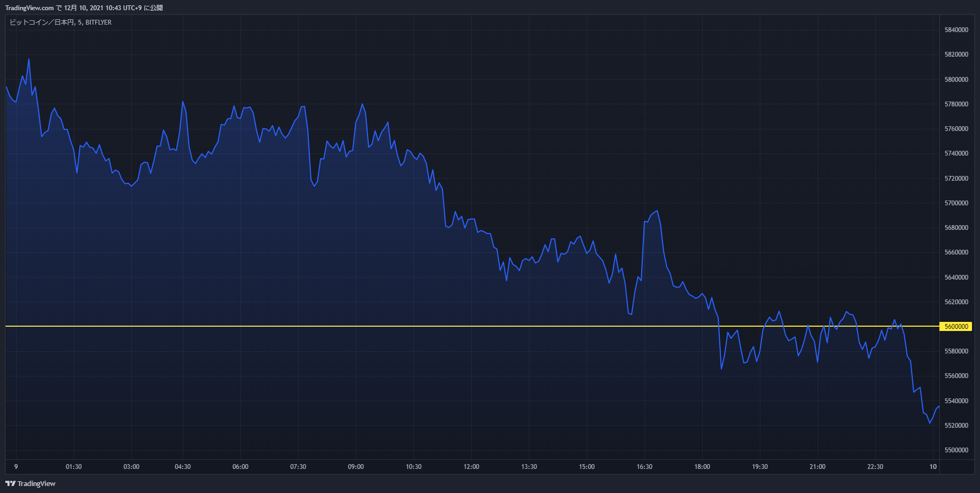Click the 22:30 time axis label
This screenshot has width=980, height=493.
(x=875, y=467)
